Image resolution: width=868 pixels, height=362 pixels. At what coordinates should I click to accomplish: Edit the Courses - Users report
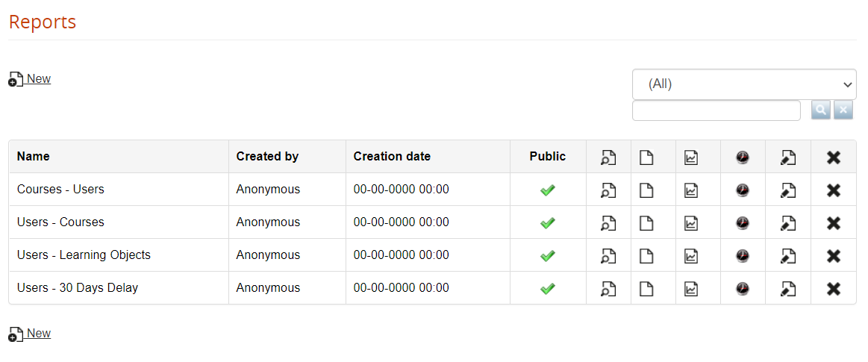click(x=788, y=190)
